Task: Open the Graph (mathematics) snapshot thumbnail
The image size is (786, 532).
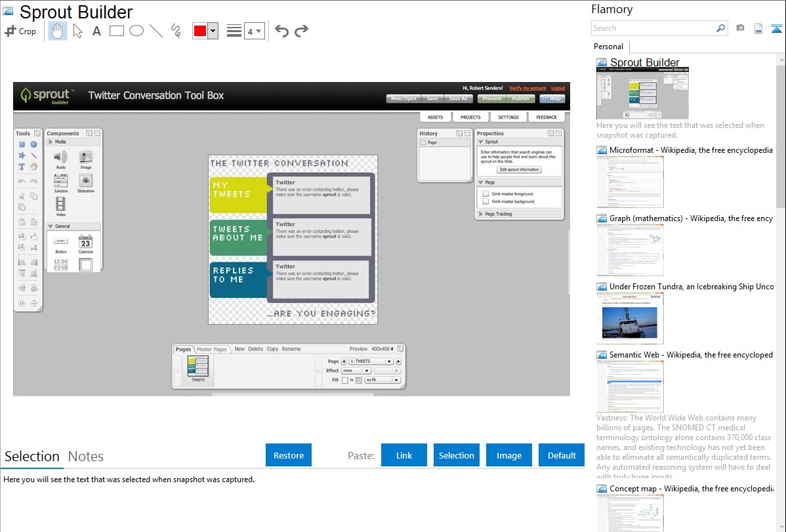Action: [x=630, y=250]
